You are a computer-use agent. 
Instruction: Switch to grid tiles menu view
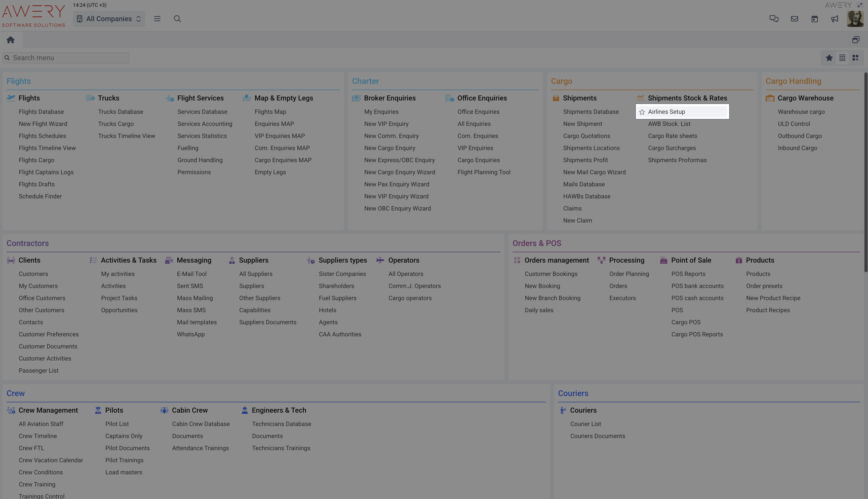[855, 58]
